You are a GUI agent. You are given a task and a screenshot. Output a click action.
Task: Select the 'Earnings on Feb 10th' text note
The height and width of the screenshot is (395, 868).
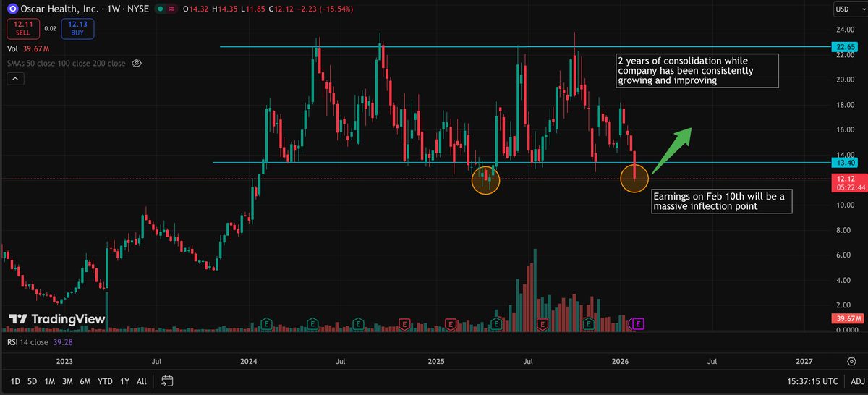721,202
